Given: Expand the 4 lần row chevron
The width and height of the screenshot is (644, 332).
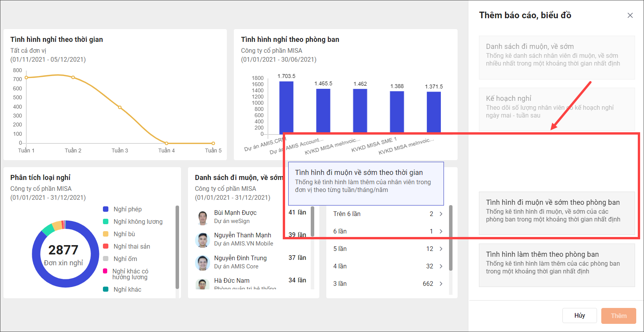Looking at the screenshot, I should coord(441,266).
